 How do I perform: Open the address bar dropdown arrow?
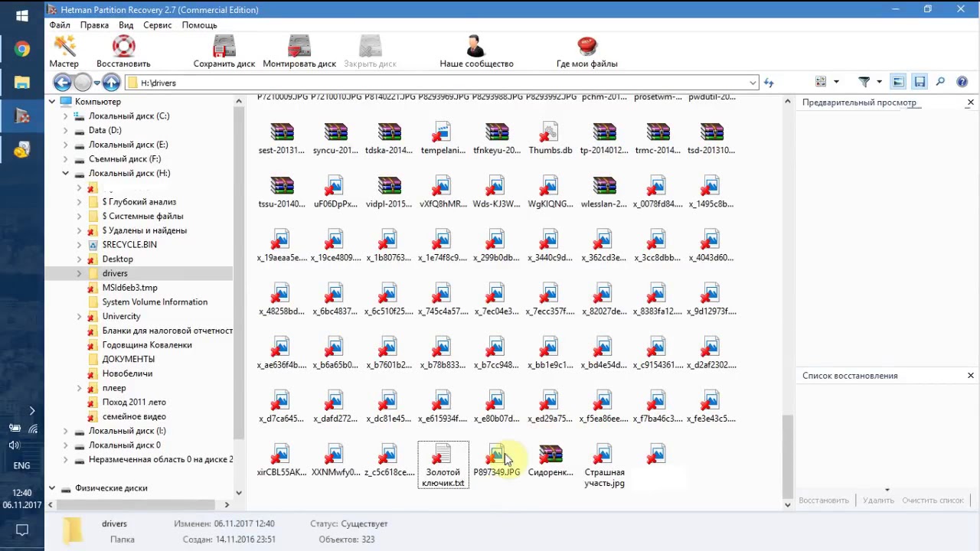click(x=753, y=83)
